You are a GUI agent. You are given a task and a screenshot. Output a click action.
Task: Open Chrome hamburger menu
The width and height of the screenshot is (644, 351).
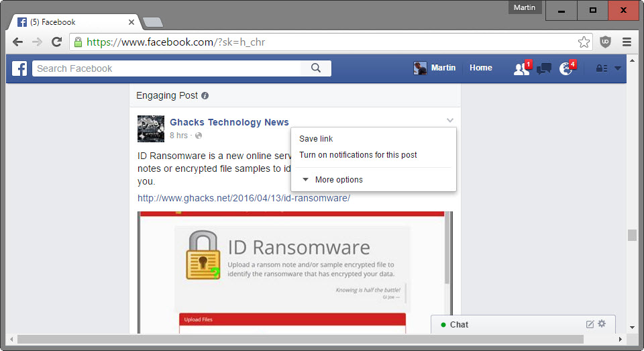pos(627,42)
